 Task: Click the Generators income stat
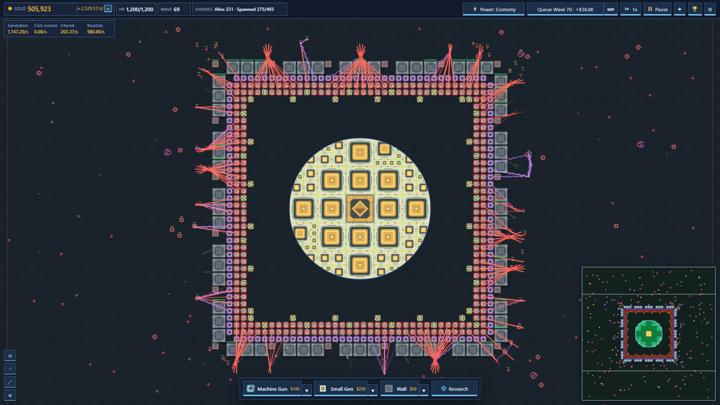18,29
